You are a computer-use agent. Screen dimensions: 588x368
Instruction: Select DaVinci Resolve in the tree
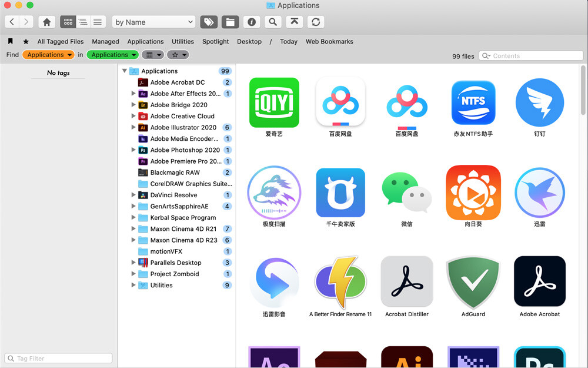(x=173, y=195)
